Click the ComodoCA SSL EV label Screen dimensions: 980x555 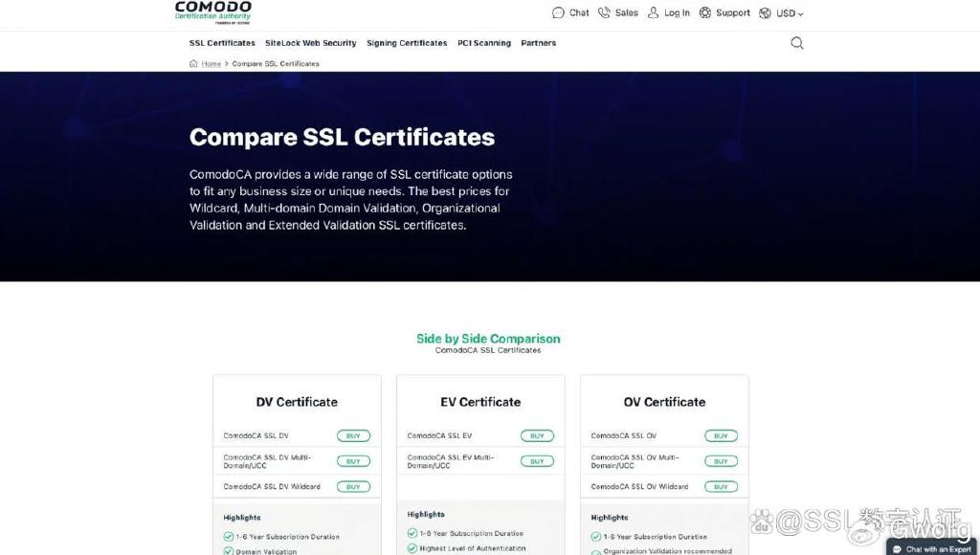tap(439, 435)
